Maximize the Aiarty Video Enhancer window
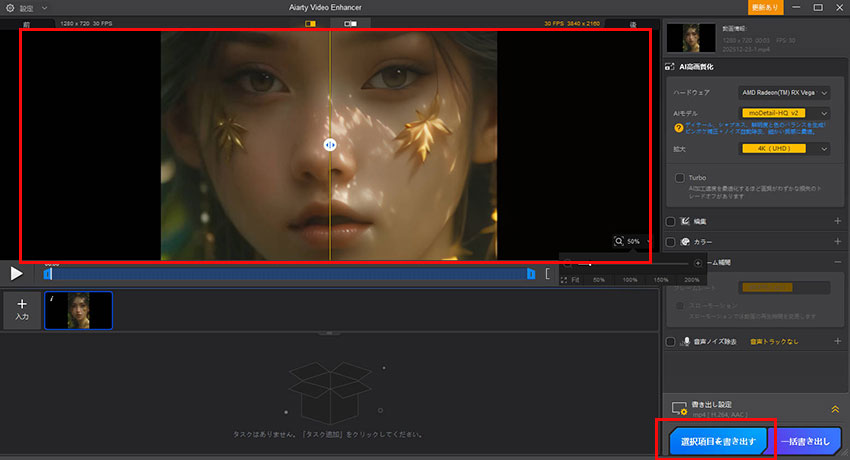Screen dimensions: 850x460 [818, 8]
